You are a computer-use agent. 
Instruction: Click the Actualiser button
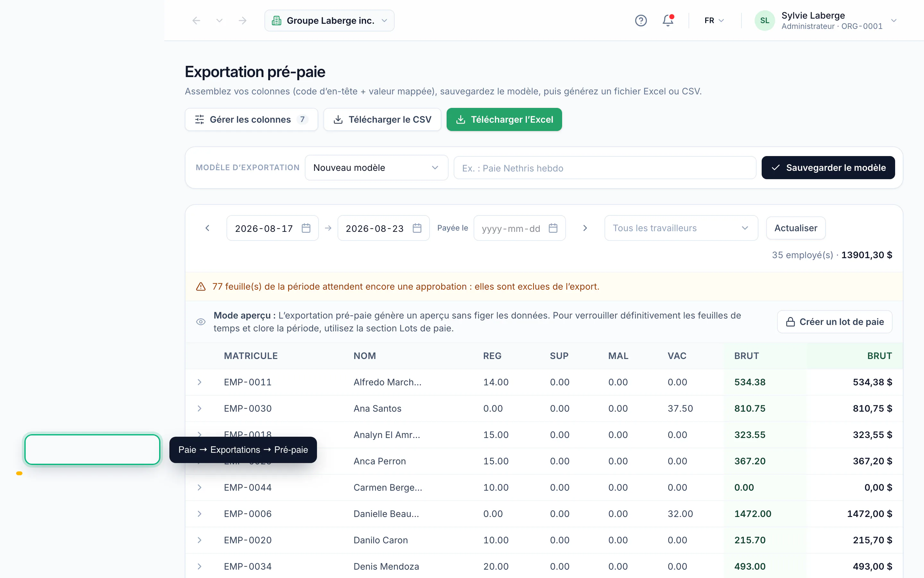pyautogui.click(x=796, y=228)
